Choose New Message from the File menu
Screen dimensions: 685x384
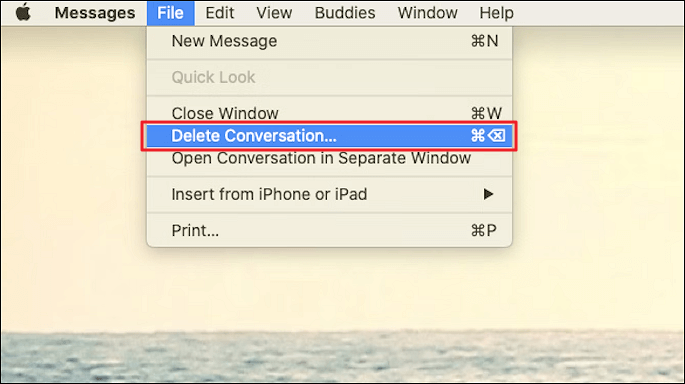click(x=329, y=41)
